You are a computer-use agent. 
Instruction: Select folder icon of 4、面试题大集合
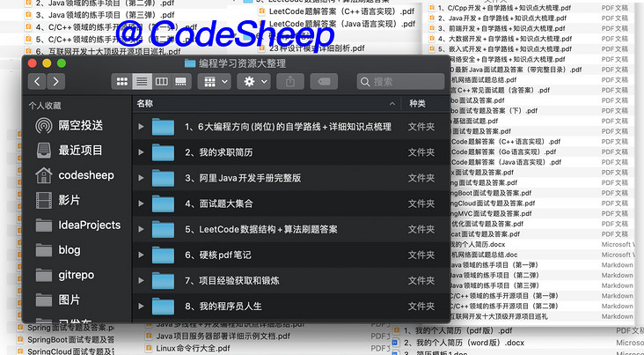pyautogui.click(x=163, y=203)
